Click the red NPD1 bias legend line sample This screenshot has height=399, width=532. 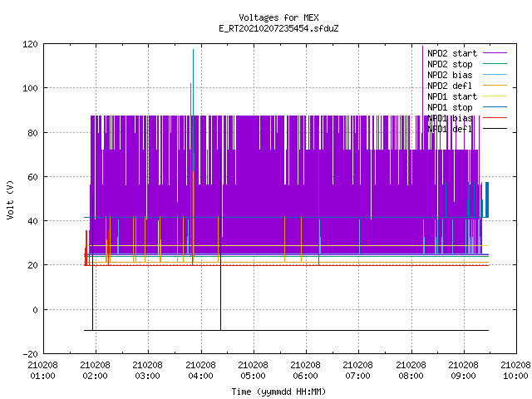495,118
